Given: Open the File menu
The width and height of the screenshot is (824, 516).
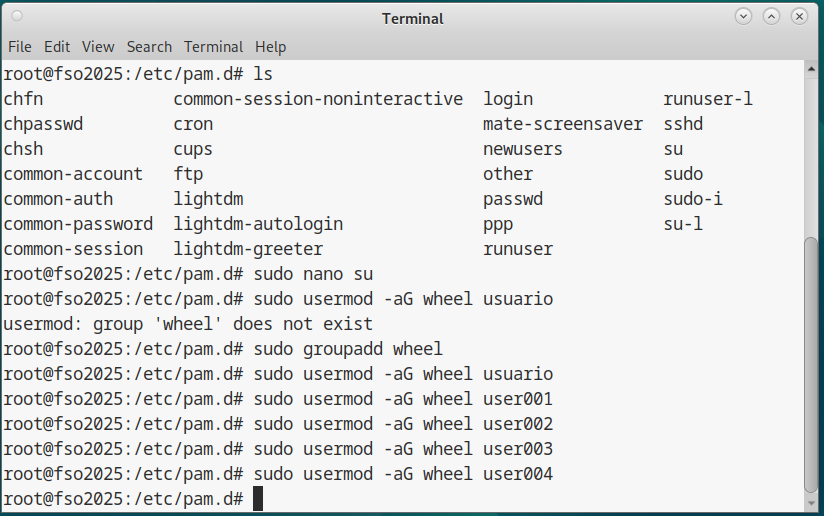Looking at the screenshot, I should tap(19, 46).
